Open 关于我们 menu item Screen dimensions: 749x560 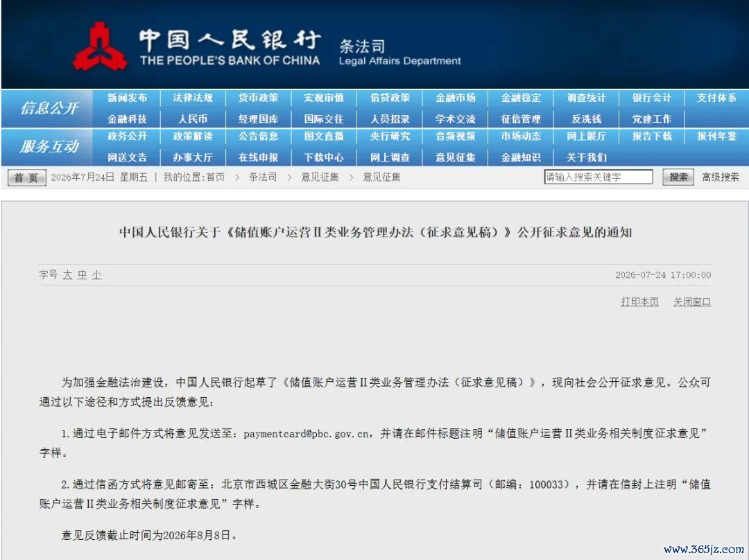[586, 157]
